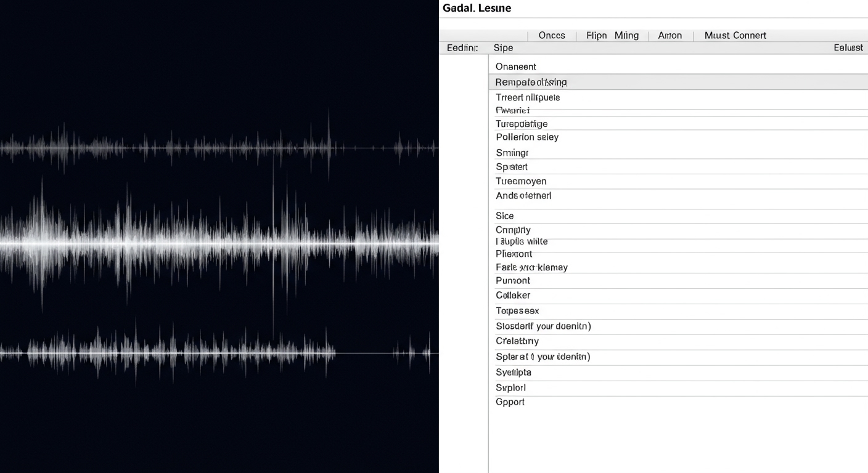
Task: Select the Eediinr item on the menu bar
Action: coord(461,47)
